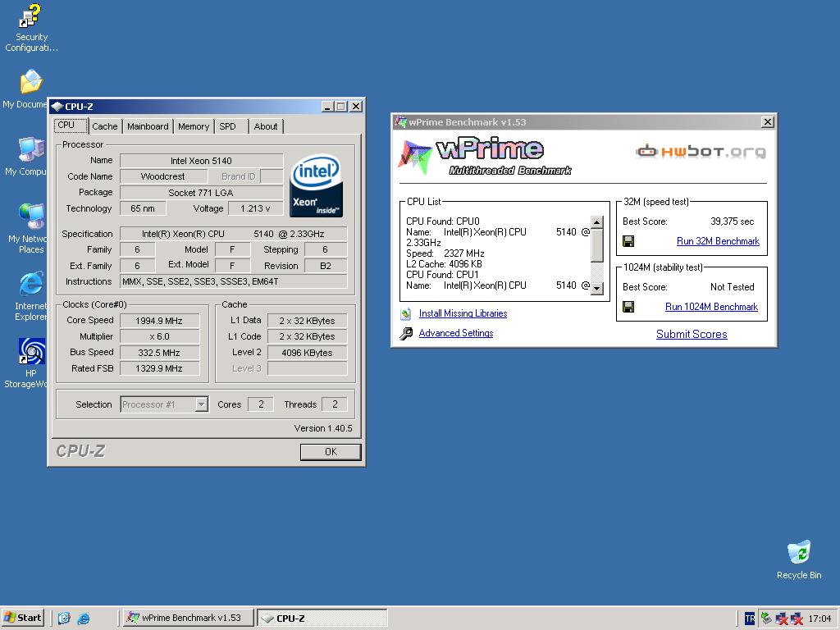
Task: Click Run 1024M Benchmark link
Action: [x=711, y=307]
